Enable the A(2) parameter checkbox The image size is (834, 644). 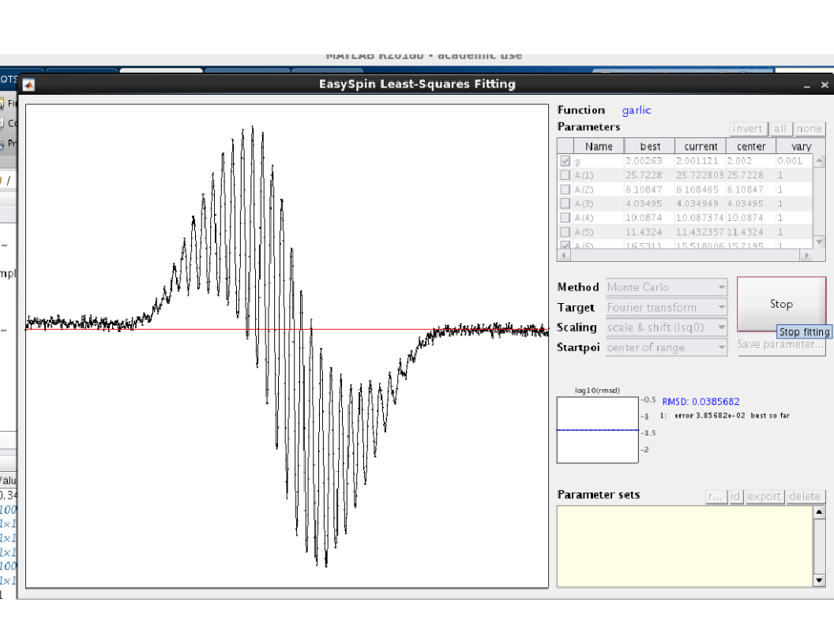(x=565, y=189)
